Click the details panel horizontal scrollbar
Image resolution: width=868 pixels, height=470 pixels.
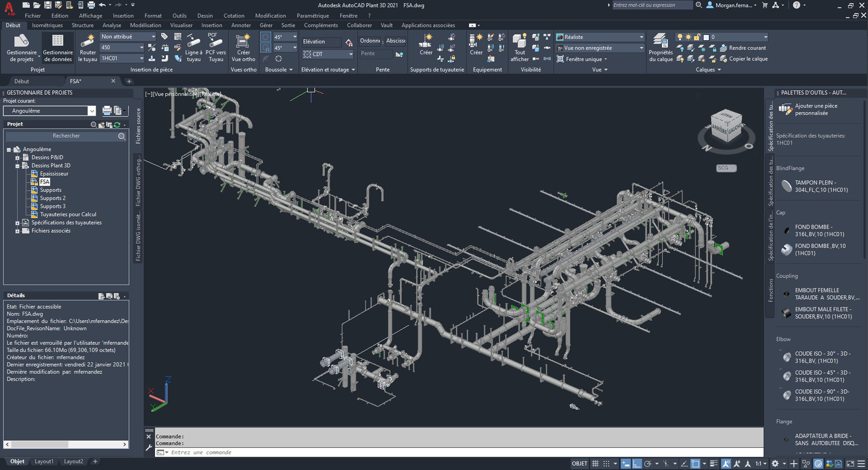(x=66, y=444)
